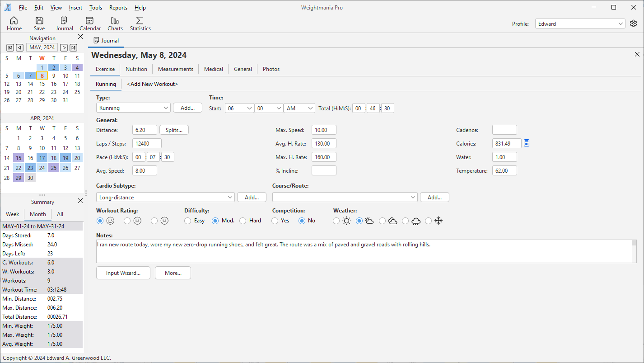This screenshot has width=644, height=363.
Task: Select the Add New Workout tab
Action: coord(153,84)
